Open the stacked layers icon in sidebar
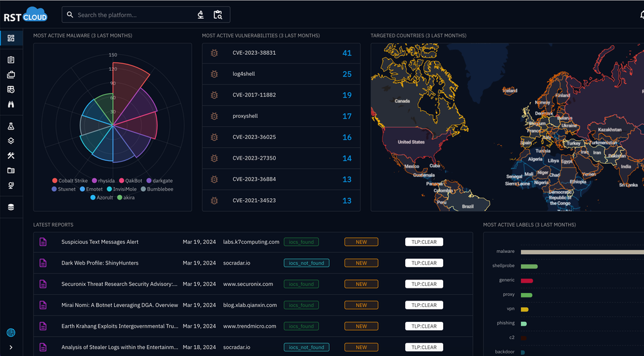Viewport: 644px width, 356px height. (11, 141)
